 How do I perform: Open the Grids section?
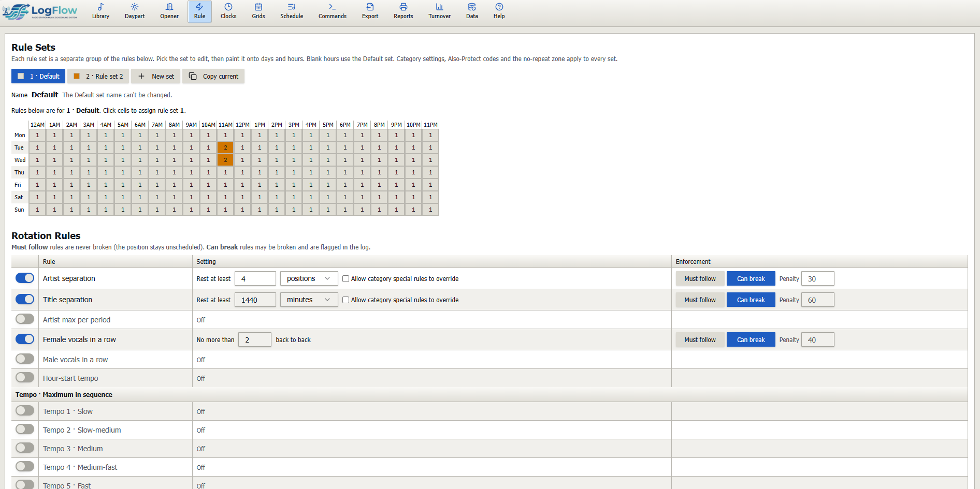pyautogui.click(x=258, y=11)
